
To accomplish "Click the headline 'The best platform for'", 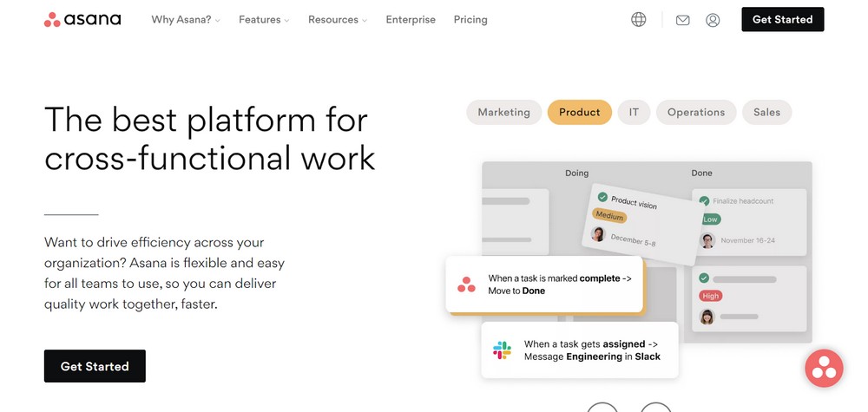I will pos(206,119).
